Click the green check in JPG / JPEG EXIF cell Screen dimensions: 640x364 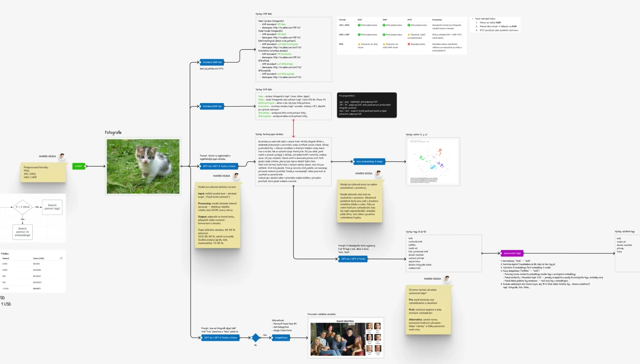tap(359, 25)
